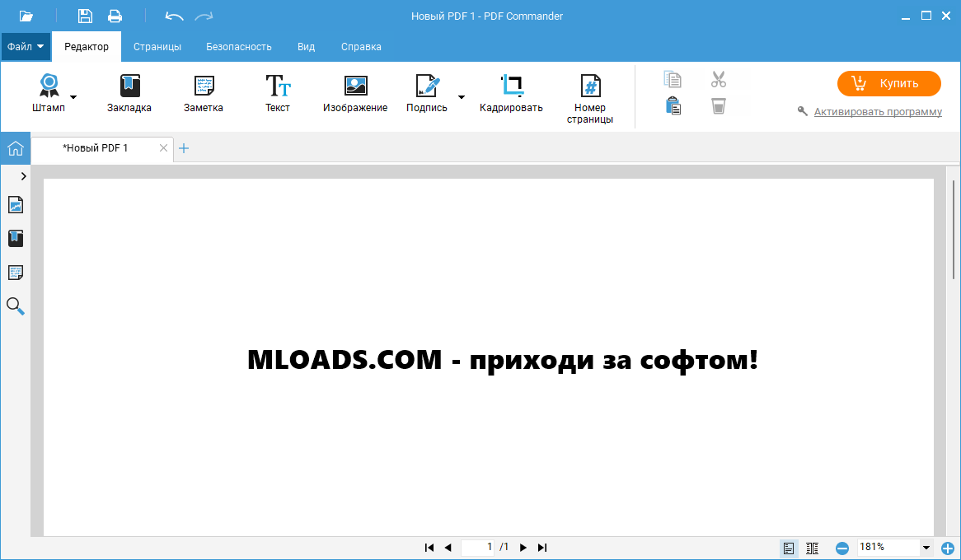The height and width of the screenshot is (560, 961).
Task: Switch to two-page view mode
Action: tap(812, 548)
